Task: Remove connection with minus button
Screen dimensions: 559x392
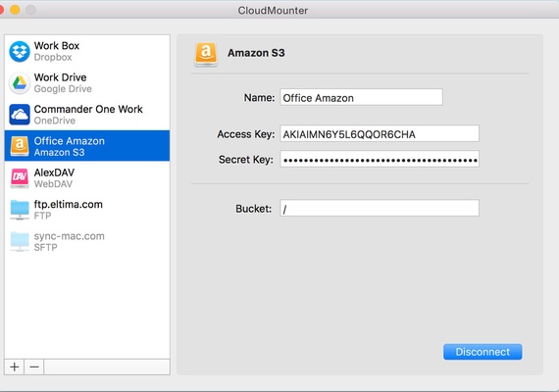Action: 34,367
